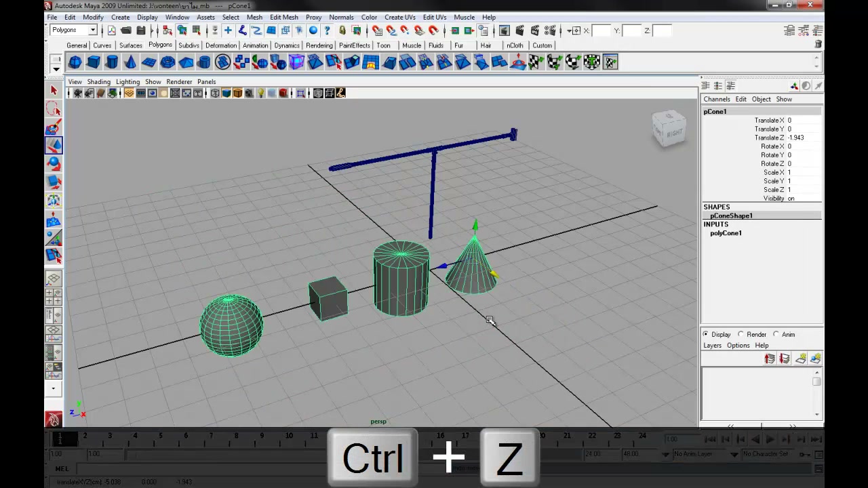Screen dimensions: 868x488
Task: Choose the Move tool in the toolbox
Action: click(x=54, y=145)
